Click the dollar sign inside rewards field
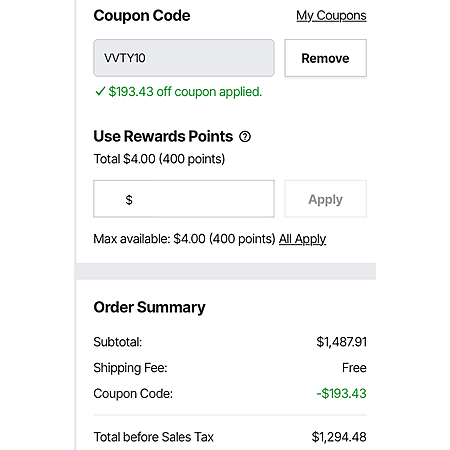Screen dimensions: 450x450 (129, 200)
